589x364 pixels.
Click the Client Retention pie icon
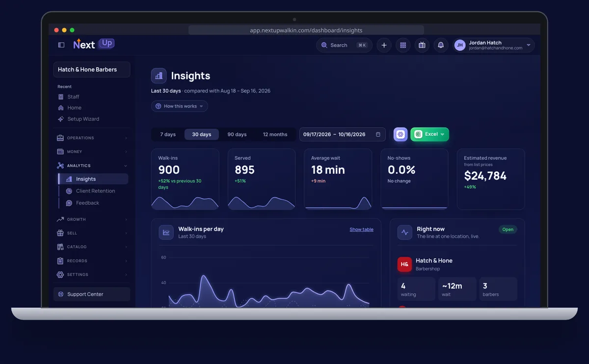pos(69,191)
